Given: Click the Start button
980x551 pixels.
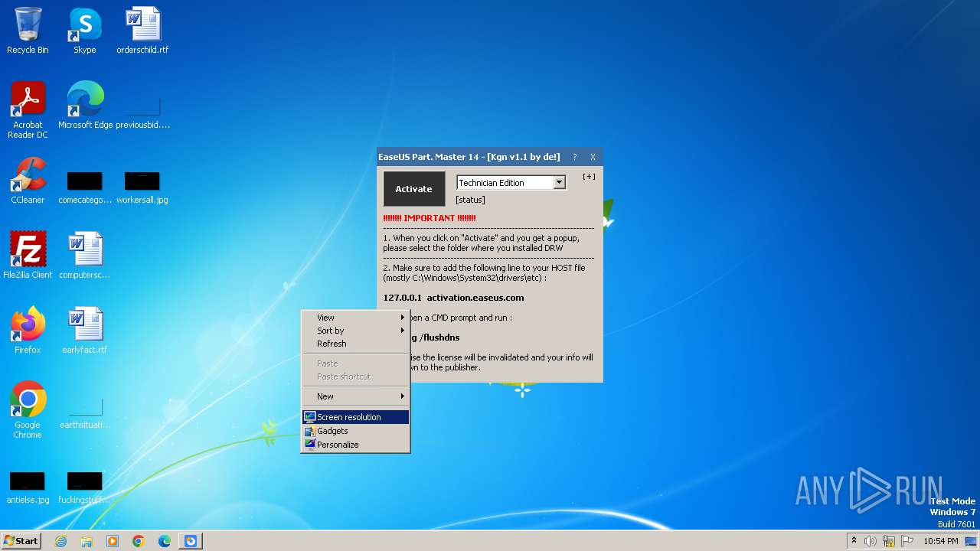Looking at the screenshot, I should (x=21, y=541).
